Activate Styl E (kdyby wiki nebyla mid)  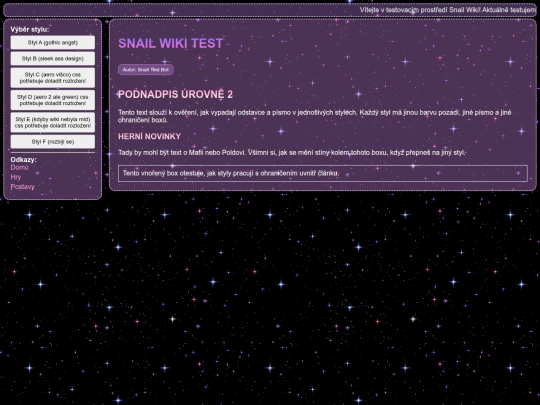click(53, 123)
